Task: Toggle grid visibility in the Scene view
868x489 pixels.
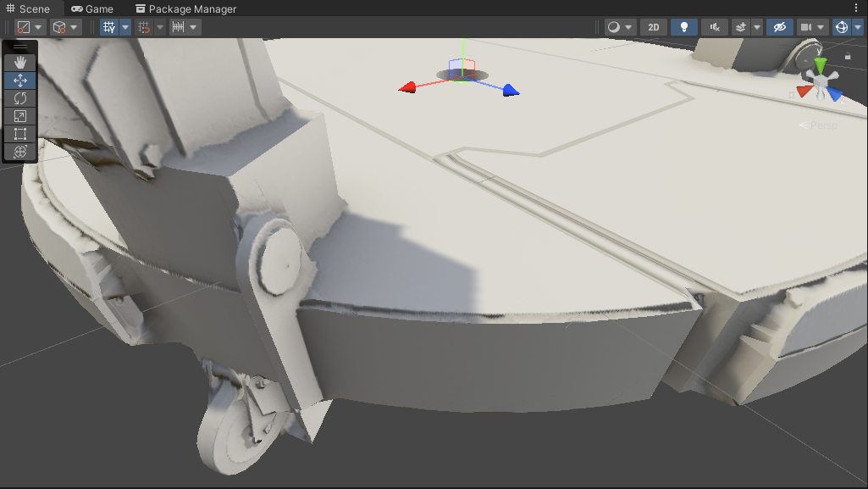Action: 108,26
